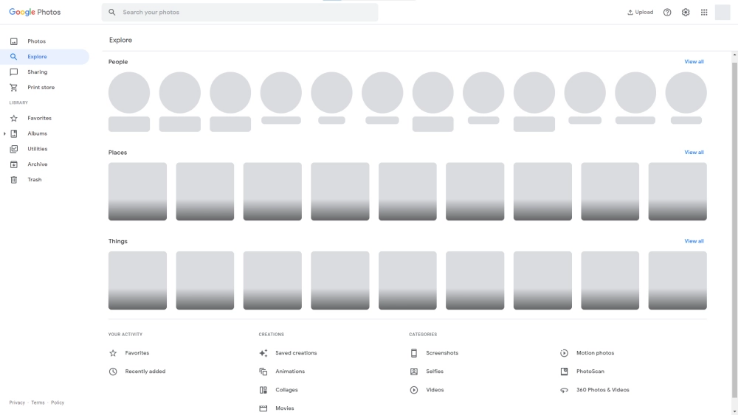
Task: Click the Favorites star icon under Your Activity
Action: [x=113, y=353]
